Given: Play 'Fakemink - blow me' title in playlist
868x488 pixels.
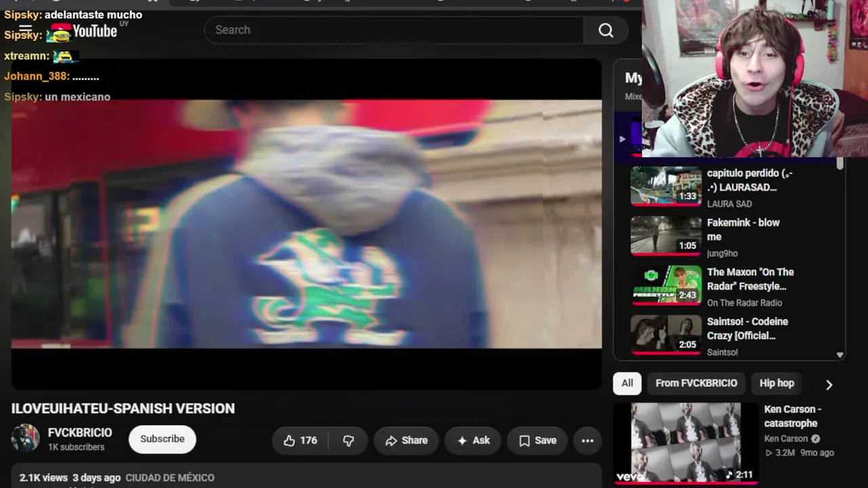Looking at the screenshot, I should tap(743, 230).
